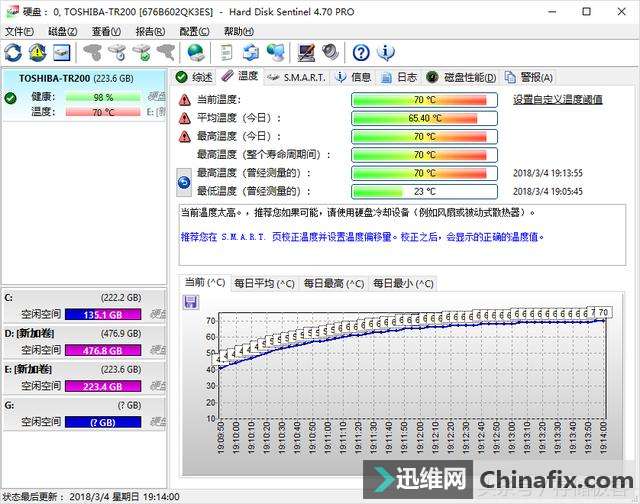Viewport: 640px width, 504px height.
Task: Open the 信息 information tab
Action: [x=353, y=77]
